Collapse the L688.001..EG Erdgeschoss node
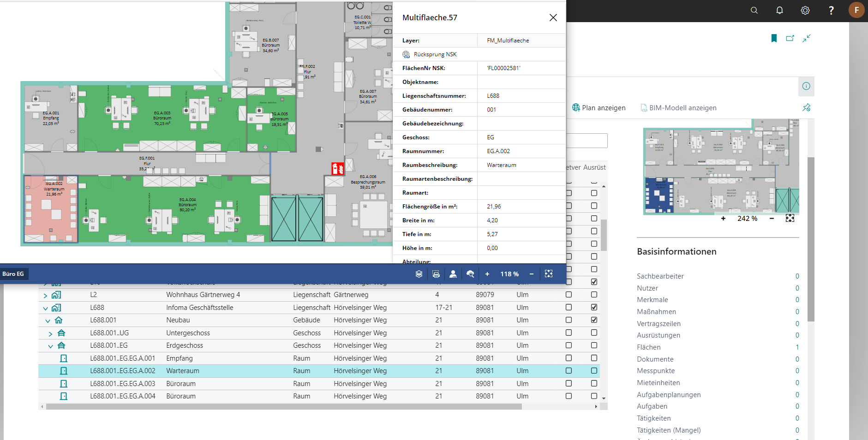Image resolution: width=868 pixels, height=440 pixels. pos(51,346)
